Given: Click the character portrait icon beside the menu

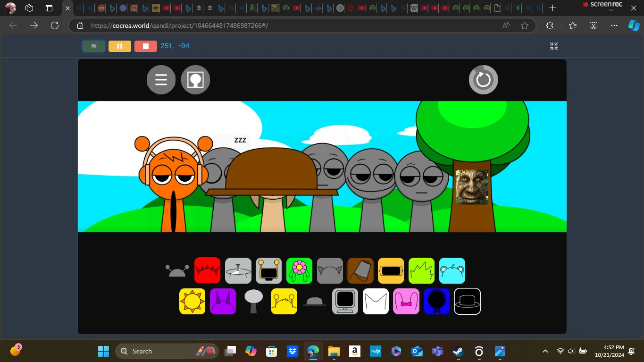Looking at the screenshot, I should [195, 79].
